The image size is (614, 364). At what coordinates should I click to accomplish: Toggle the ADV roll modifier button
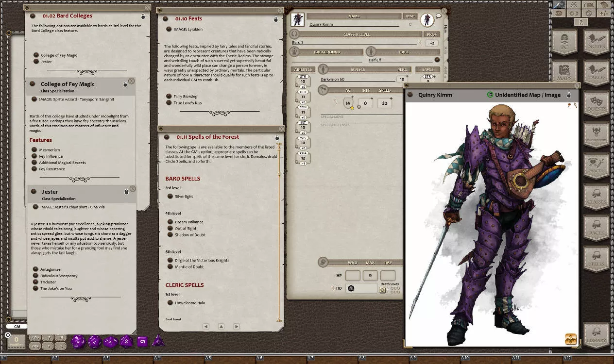pos(34,338)
